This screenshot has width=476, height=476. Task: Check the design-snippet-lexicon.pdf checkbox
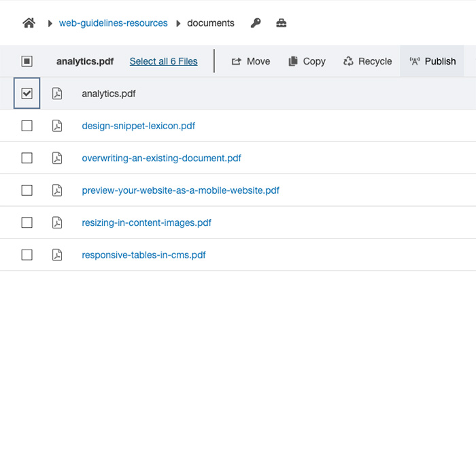[27, 126]
